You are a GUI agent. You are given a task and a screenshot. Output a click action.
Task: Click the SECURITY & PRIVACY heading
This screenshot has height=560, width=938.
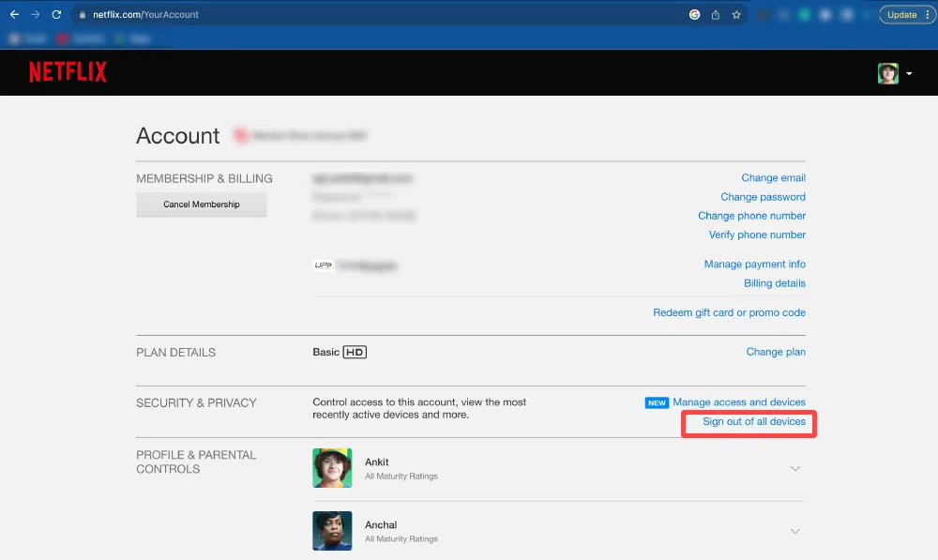click(x=196, y=402)
